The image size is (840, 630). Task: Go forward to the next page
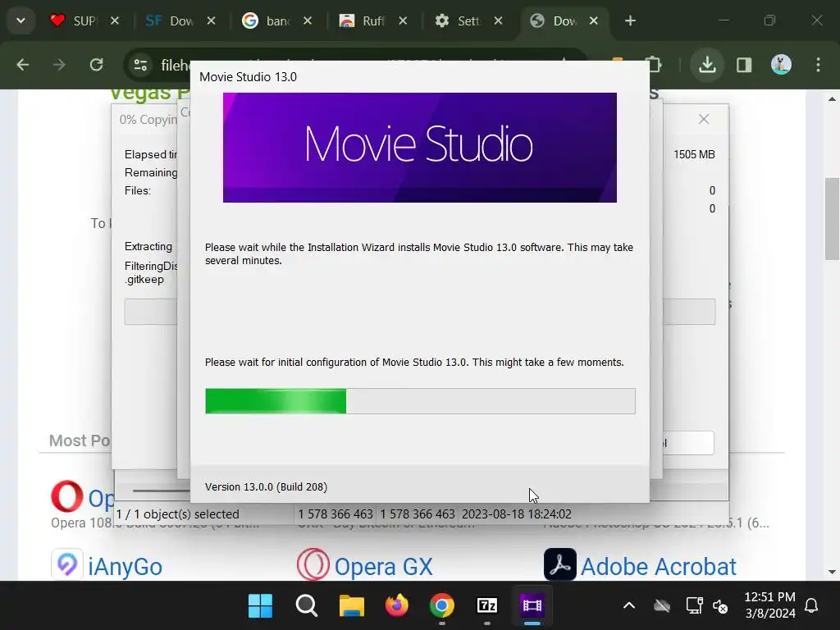click(x=59, y=65)
